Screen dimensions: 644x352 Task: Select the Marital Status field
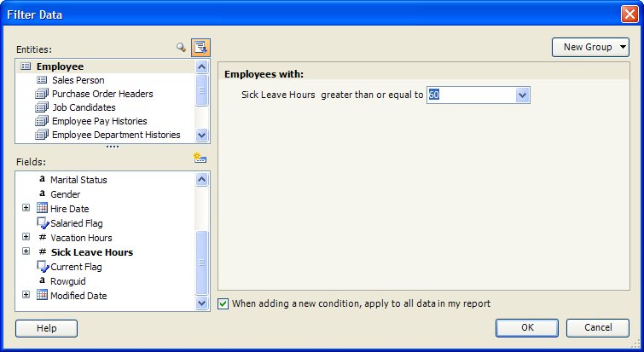78,180
